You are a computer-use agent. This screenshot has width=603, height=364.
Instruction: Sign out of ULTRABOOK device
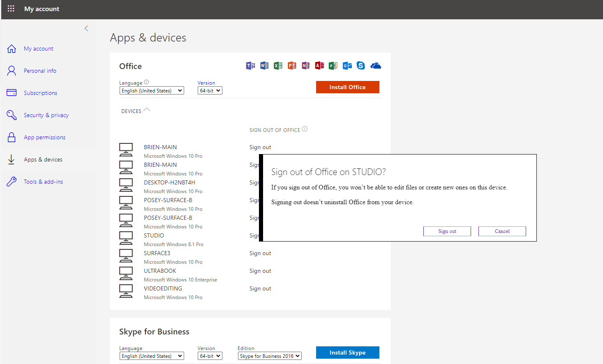(260, 271)
